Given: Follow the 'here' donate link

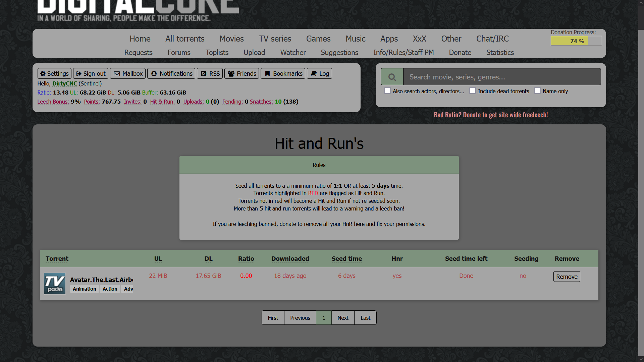Looking at the screenshot, I should pos(359,224).
